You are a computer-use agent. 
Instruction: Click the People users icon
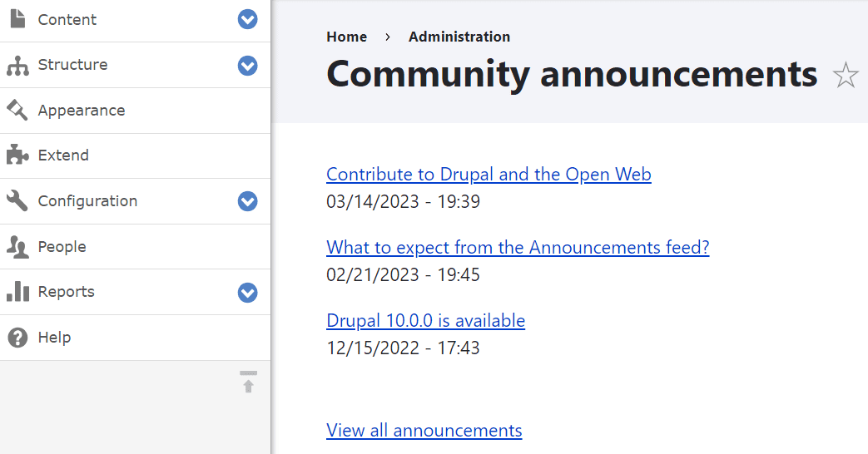[x=17, y=247]
